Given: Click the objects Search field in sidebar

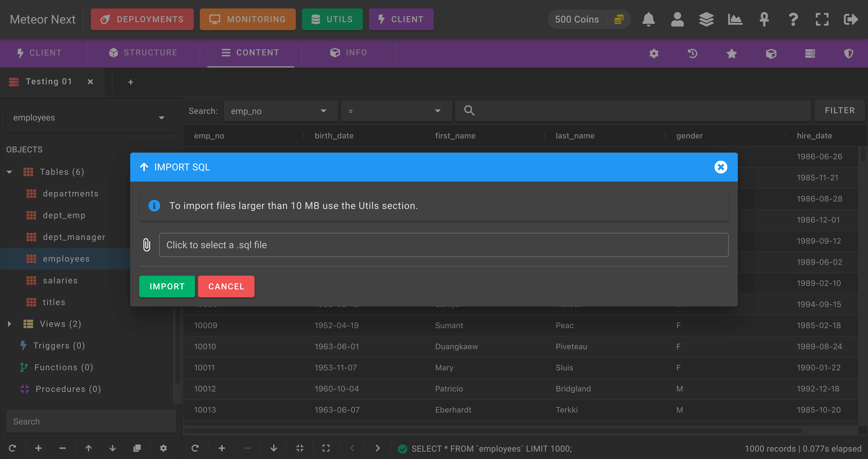Looking at the screenshot, I should pyautogui.click(x=91, y=421).
